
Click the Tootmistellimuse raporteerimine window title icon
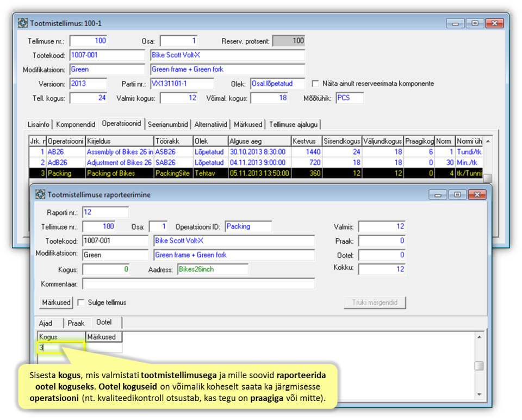pyautogui.click(x=40, y=195)
